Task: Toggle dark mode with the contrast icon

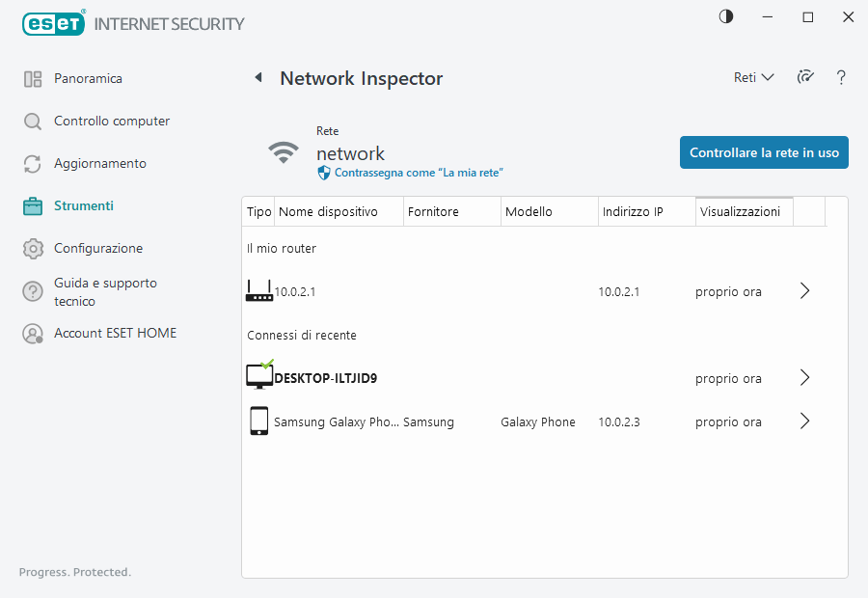Action: coord(725,16)
